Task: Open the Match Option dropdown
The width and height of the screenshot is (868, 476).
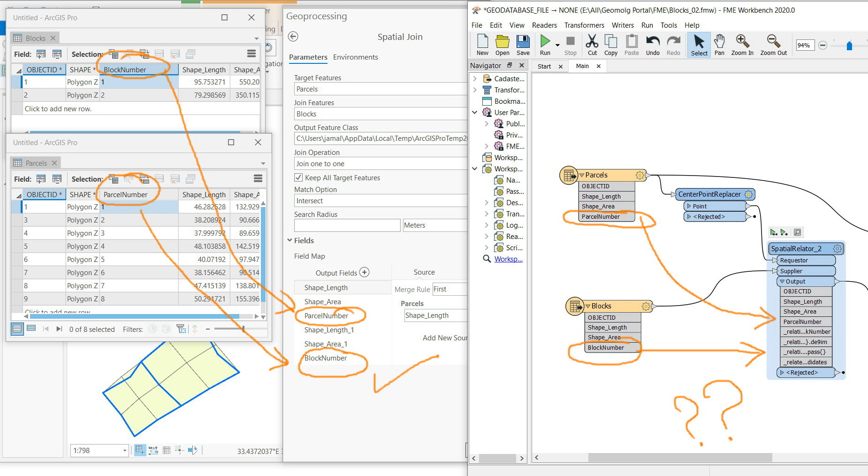Action: point(381,201)
